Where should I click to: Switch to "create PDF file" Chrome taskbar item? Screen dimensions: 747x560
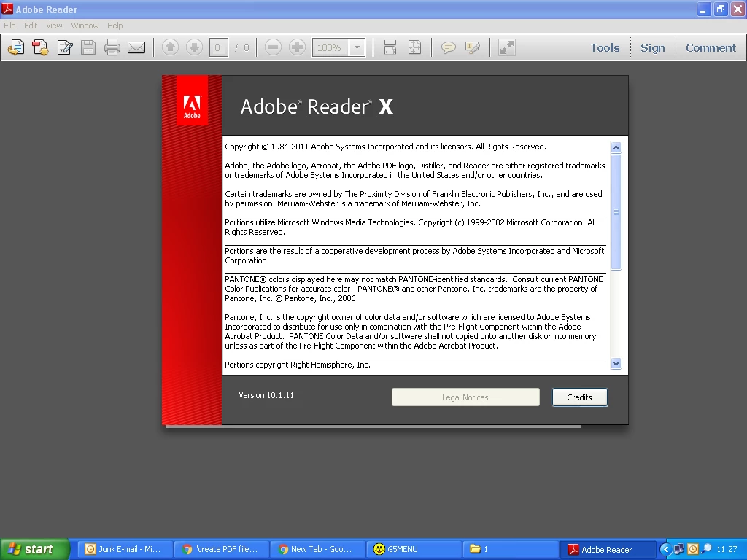pyautogui.click(x=222, y=549)
